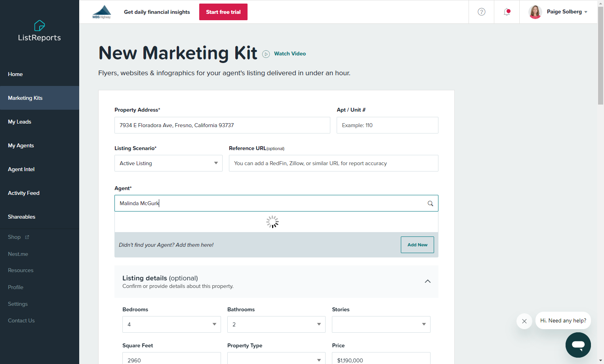Screen dimensions: 604x364
Task: Dismiss the 'Need any help?' chat prompt
Action: click(x=524, y=321)
